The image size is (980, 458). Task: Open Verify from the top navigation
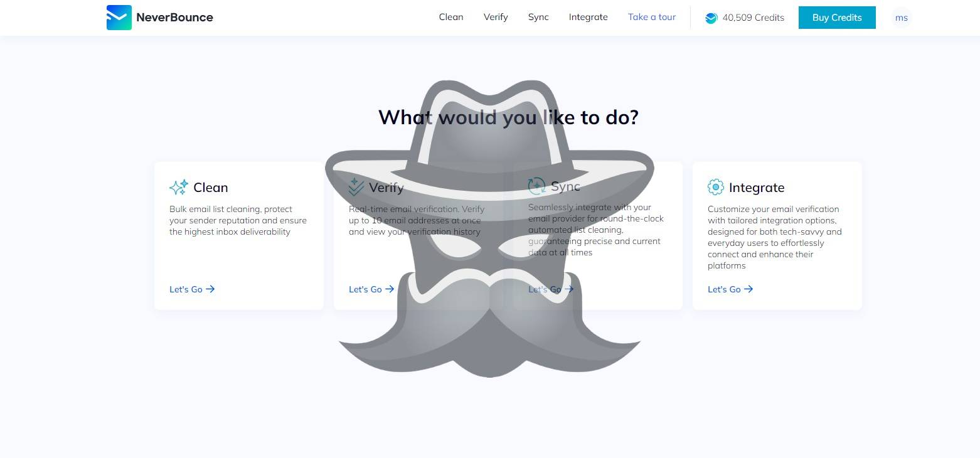point(496,17)
